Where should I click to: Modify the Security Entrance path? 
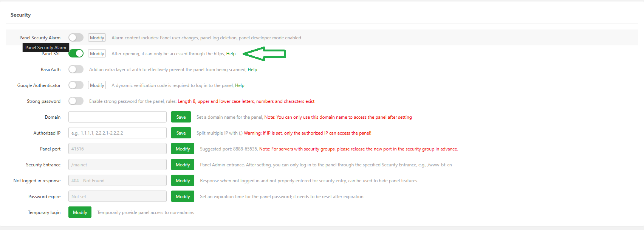coord(183,164)
